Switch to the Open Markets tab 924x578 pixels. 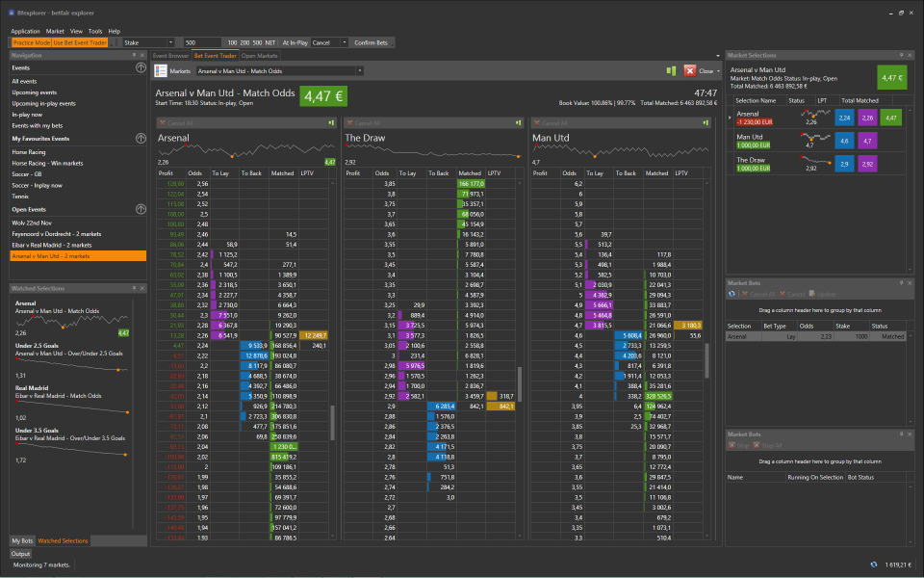click(259, 56)
